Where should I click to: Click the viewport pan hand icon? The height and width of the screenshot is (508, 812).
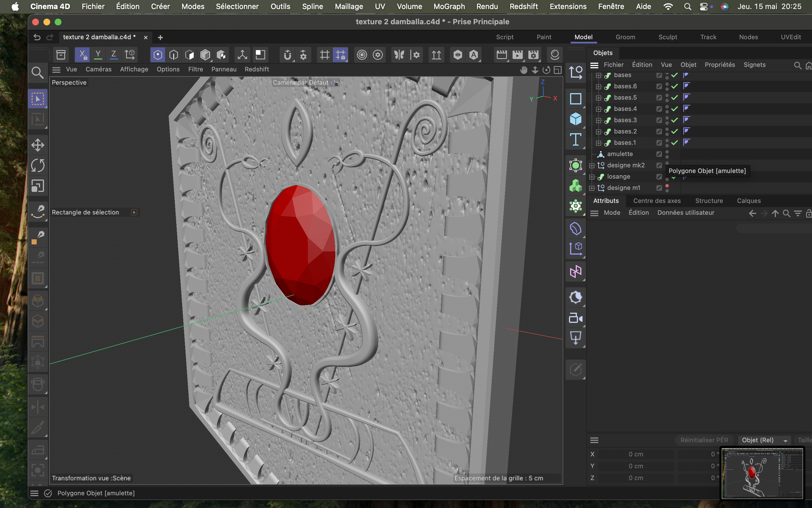click(524, 69)
